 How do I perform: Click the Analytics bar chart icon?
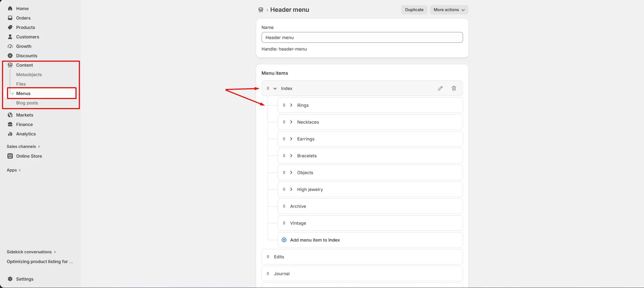(x=10, y=134)
